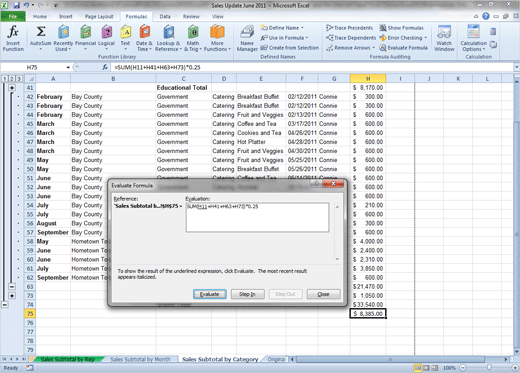Switch to the Data ribbon tab

coord(165,16)
